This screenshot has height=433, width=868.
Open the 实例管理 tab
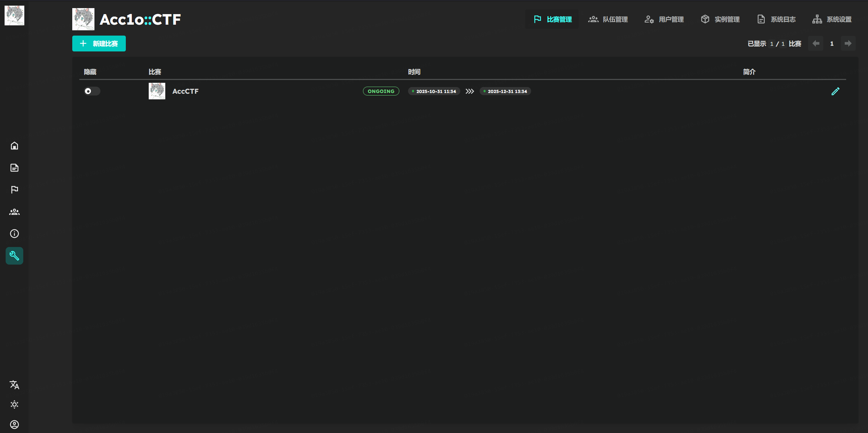[x=720, y=19]
